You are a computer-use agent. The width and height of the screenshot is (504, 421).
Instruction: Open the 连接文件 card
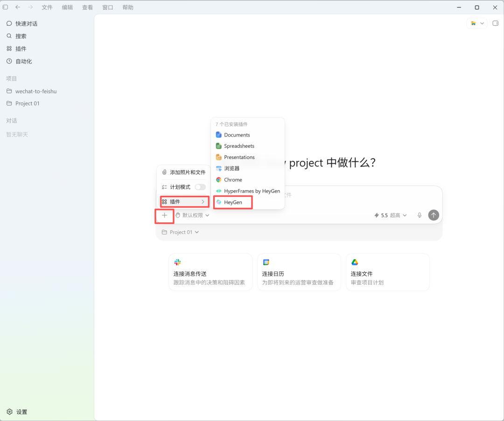(x=388, y=272)
